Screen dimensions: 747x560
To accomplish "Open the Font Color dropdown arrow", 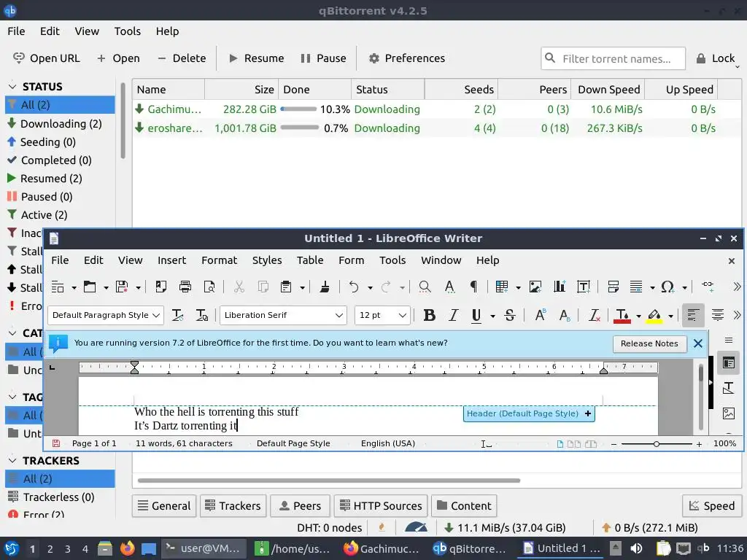I will [x=639, y=316].
